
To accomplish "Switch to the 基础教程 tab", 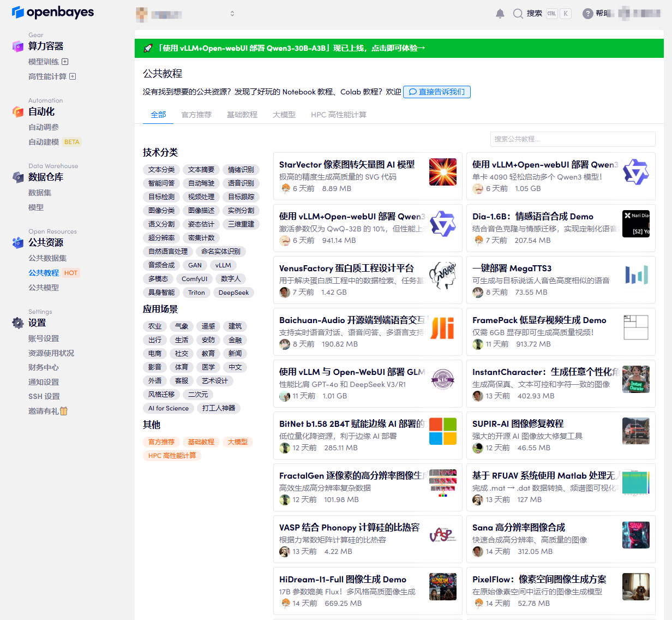I will coord(242,115).
